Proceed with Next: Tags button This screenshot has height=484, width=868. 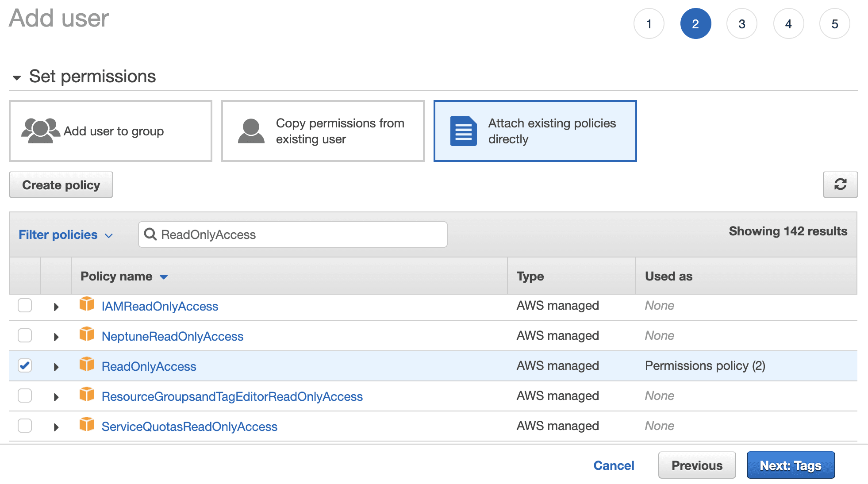click(791, 465)
